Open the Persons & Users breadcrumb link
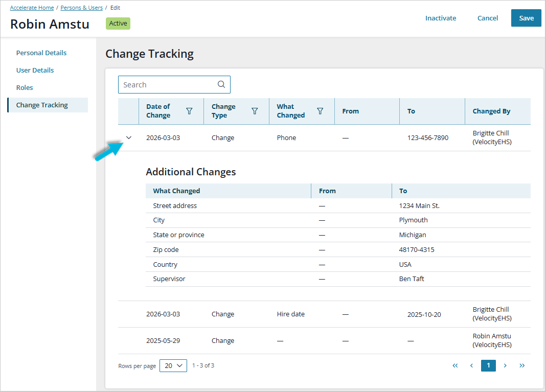Screen dimensions: 546x392 point(81,8)
